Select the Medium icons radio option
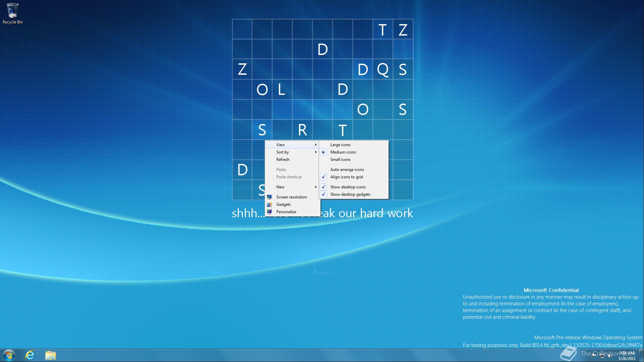This screenshot has width=644, height=362. coord(354,152)
